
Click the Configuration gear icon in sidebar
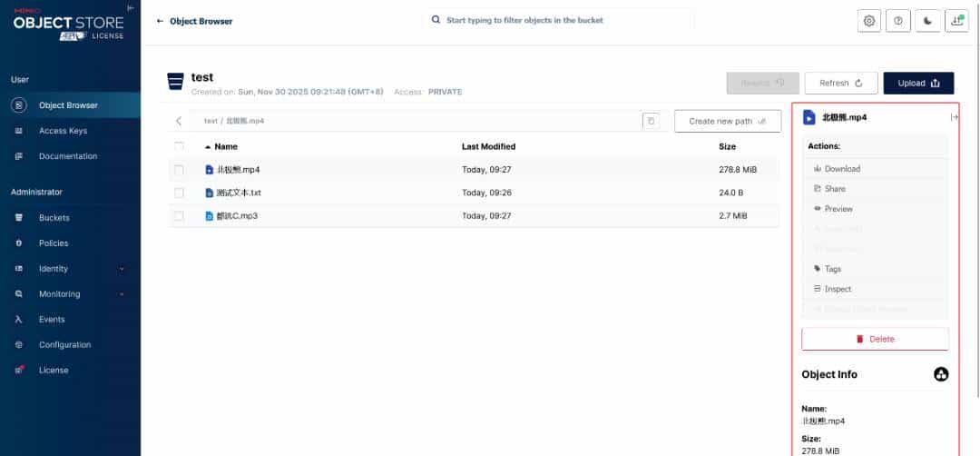[19, 344]
